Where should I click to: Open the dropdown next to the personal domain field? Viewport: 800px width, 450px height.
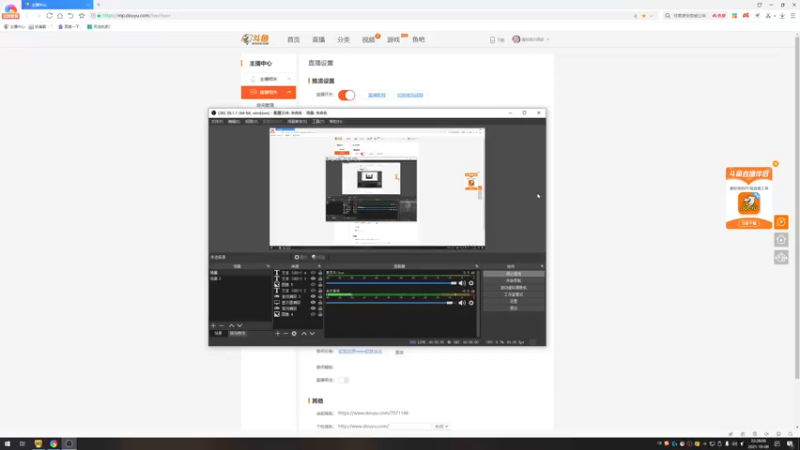pos(441,427)
